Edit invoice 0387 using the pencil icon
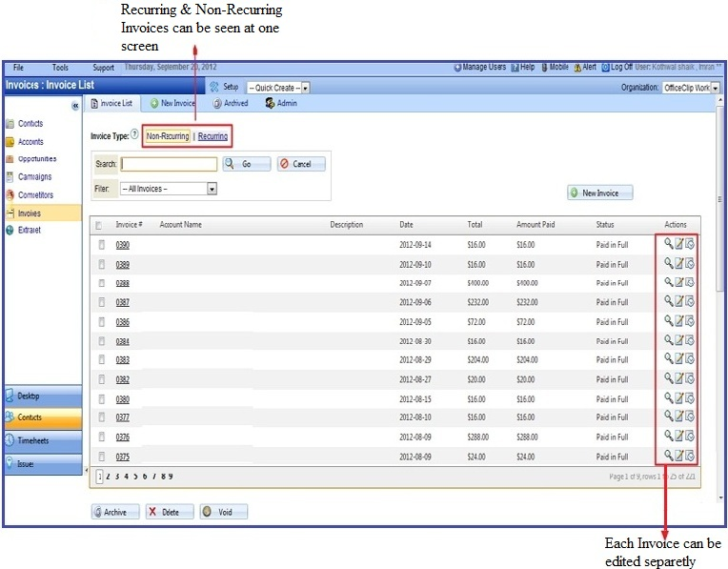Screen dimensions: 728x569 678,301
